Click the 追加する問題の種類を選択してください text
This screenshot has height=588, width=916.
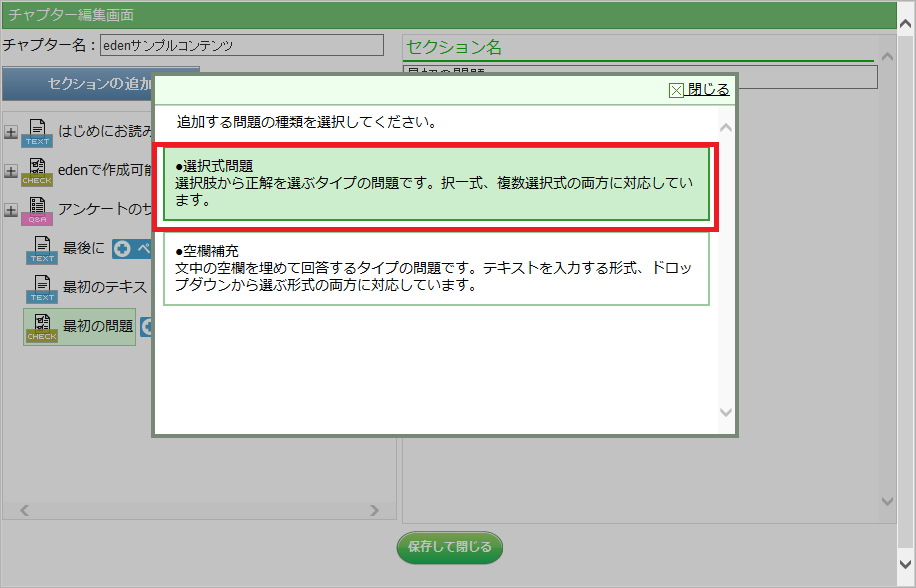click(306, 122)
